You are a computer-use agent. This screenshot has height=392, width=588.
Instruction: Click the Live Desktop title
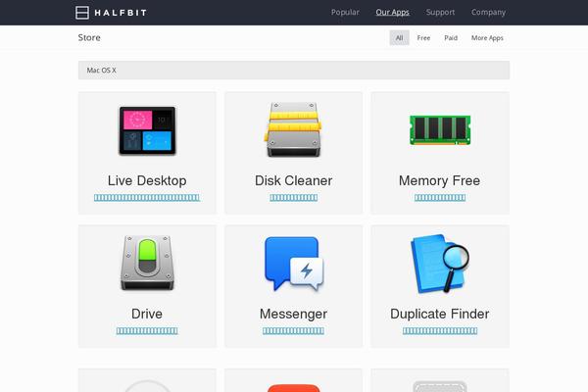click(x=147, y=180)
